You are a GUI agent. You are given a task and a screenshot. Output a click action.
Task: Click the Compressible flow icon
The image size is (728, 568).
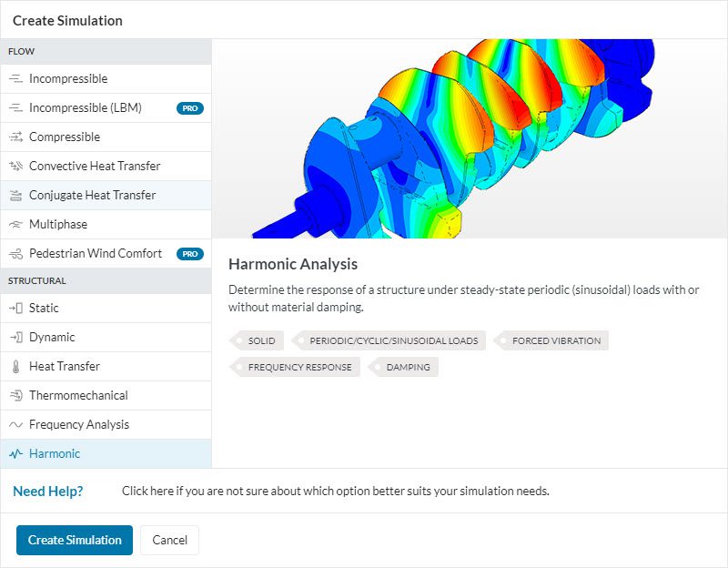pyautogui.click(x=15, y=137)
